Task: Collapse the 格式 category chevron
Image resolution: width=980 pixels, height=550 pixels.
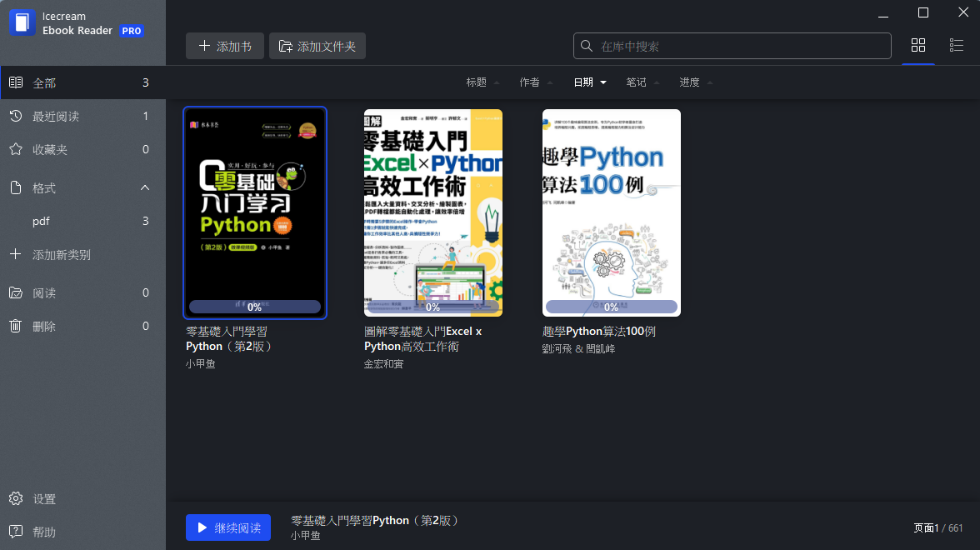Action: coord(145,187)
